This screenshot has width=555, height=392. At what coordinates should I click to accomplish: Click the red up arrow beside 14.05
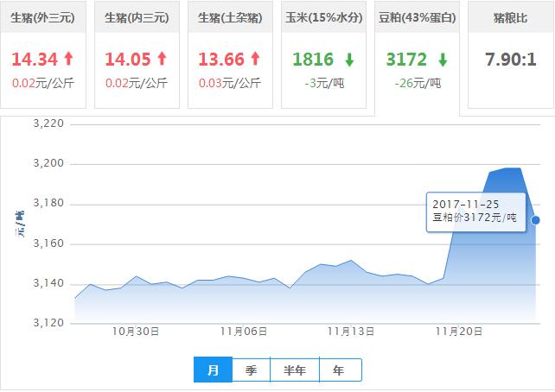coord(163,59)
